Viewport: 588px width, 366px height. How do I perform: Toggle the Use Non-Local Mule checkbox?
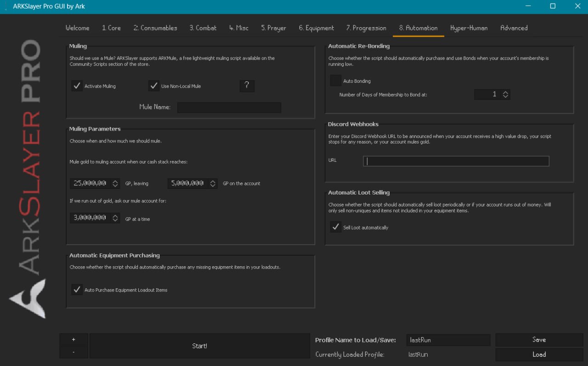coord(153,86)
